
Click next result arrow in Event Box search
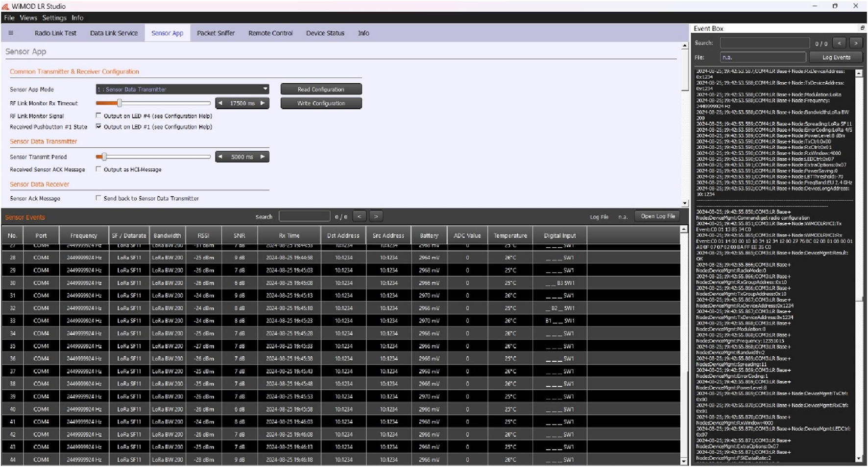856,43
